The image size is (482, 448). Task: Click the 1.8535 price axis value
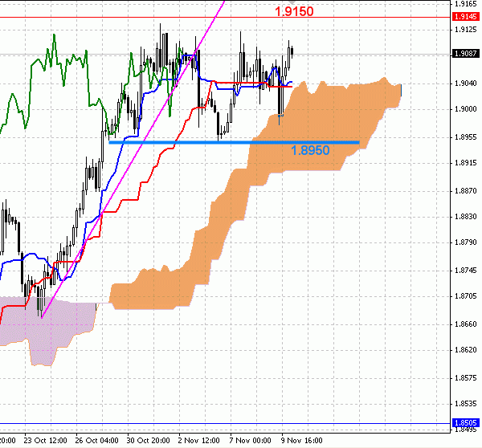point(465,404)
